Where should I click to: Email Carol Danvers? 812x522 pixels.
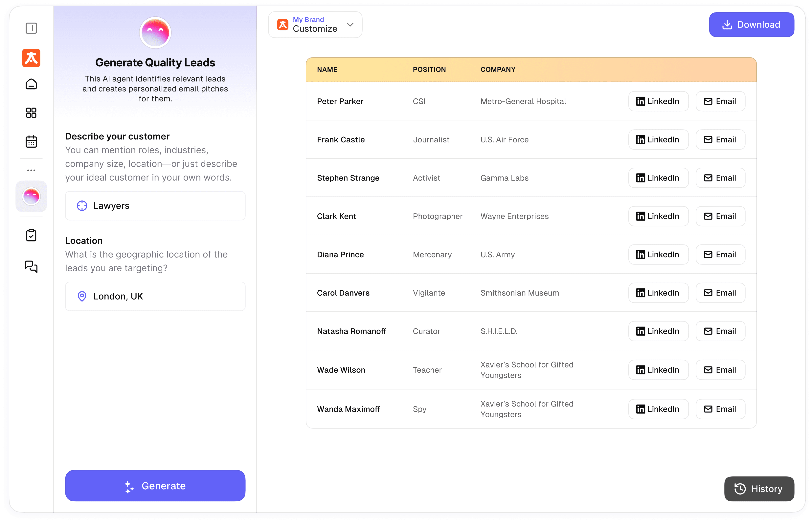(720, 293)
